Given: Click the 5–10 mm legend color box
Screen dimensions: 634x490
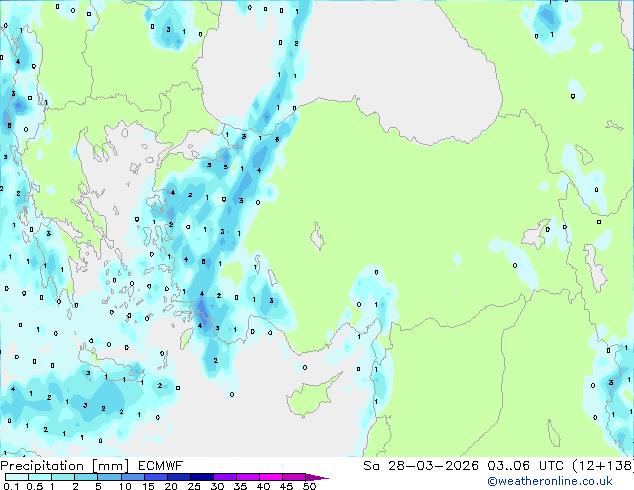Looking at the screenshot, I should (x=109, y=477).
